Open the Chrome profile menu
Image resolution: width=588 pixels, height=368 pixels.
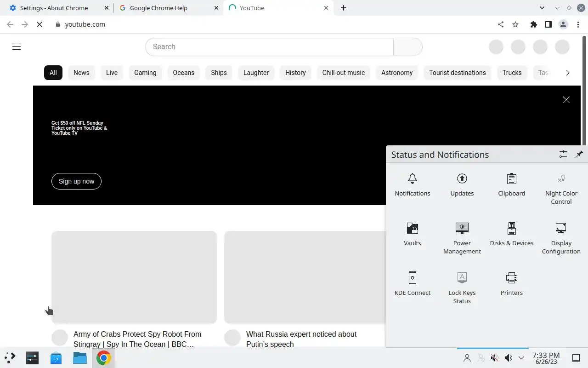563,24
